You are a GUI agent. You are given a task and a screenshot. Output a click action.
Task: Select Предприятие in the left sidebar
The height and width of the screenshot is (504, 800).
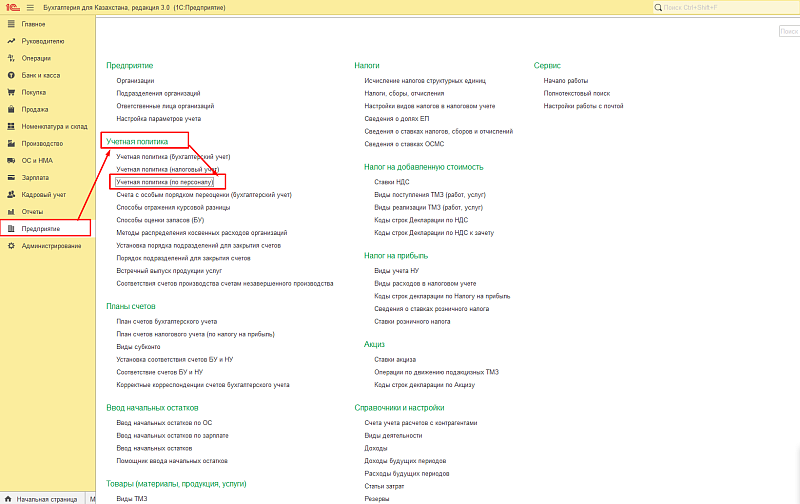pyautogui.click(x=40, y=228)
